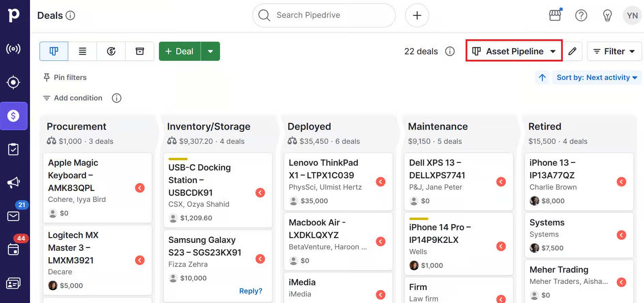Toggle sort direction arrow

click(542, 78)
